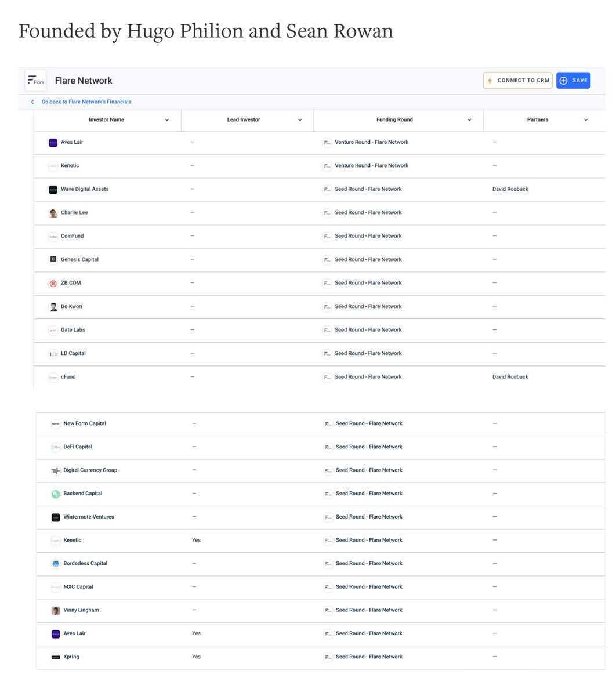Click Borderless Capital investor name
Viewport: 616px width, 696px height.
(x=85, y=564)
